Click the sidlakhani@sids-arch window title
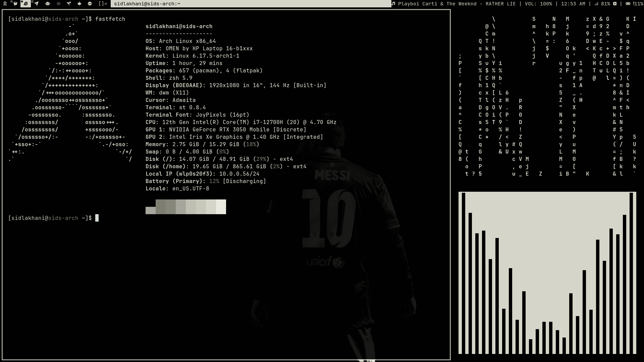Image resolution: width=644 pixels, height=362 pixels. 147,4
